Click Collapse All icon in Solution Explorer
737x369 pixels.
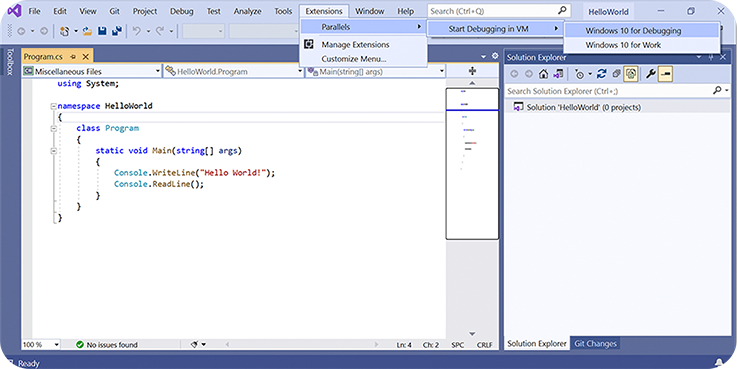(x=616, y=74)
